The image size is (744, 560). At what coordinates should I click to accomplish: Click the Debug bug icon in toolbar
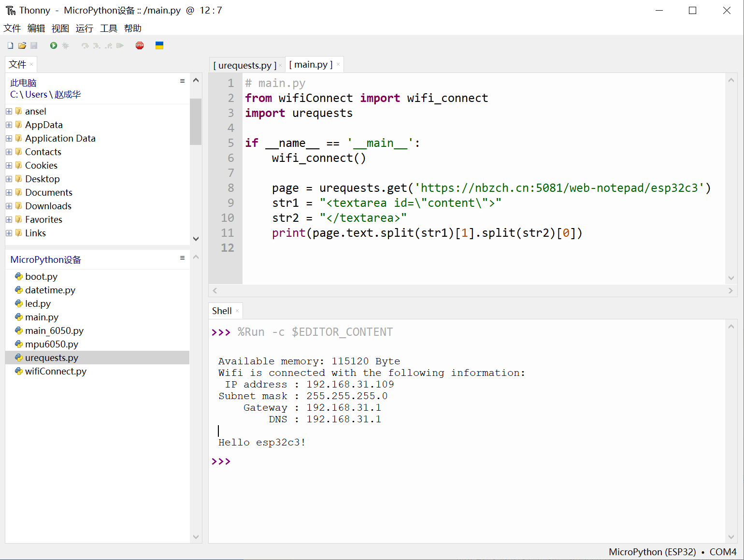[x=66, y=45]
